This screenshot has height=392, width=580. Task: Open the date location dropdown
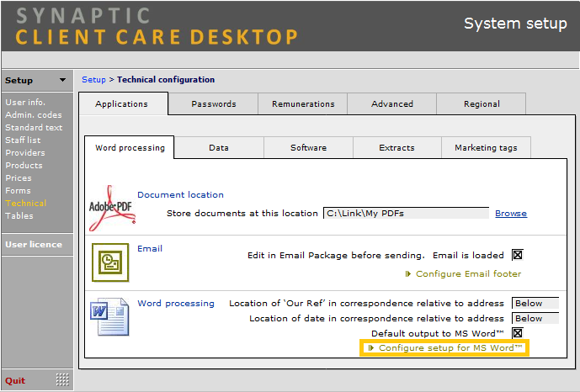pos(535,318)
